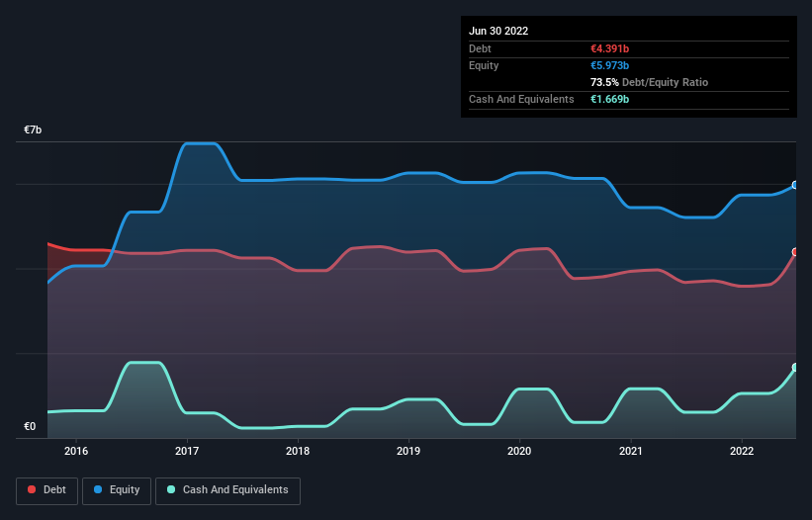The image size is (812, 520).
Task: Click the 2021 x-axis label
Action: pyautogui.click(x=631, y=451)
